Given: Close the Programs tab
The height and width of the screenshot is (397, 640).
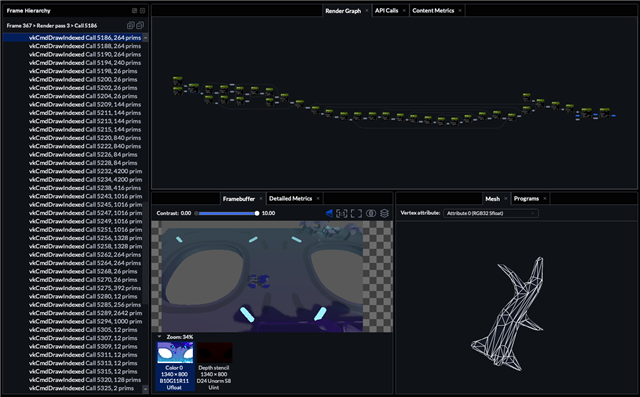Looking at the screenshot, I should tap(545, 199).
